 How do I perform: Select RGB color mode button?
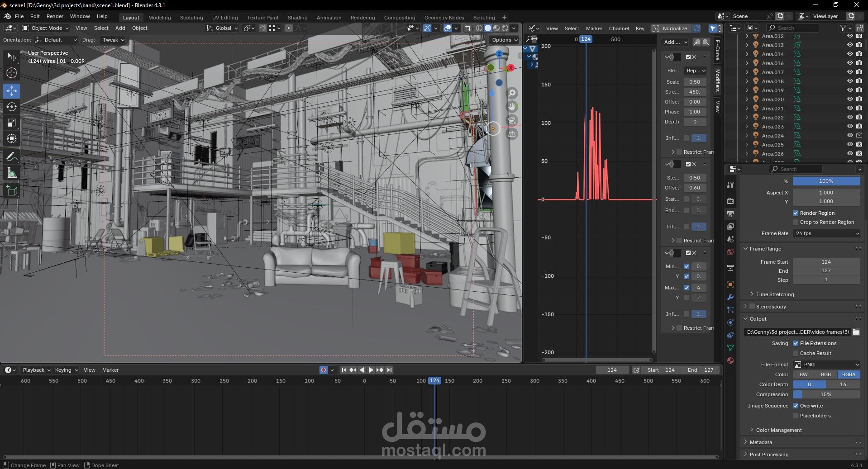pos(826,374)
